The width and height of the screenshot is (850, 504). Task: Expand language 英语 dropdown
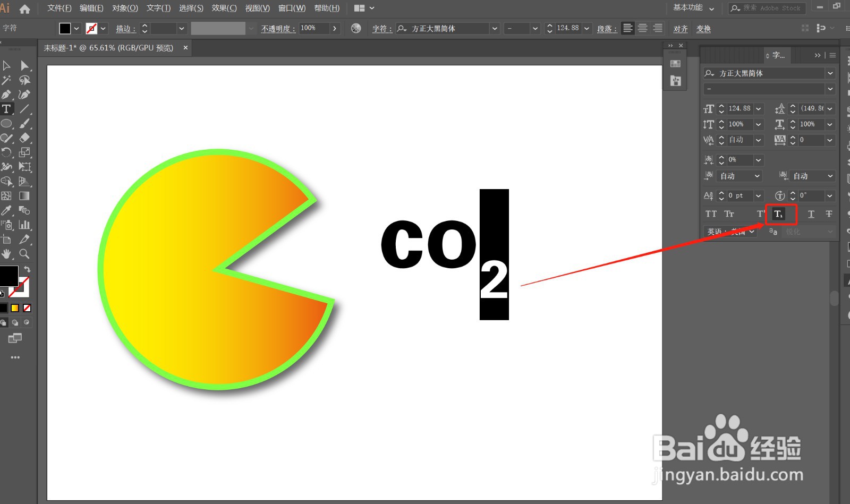point(752,232)
